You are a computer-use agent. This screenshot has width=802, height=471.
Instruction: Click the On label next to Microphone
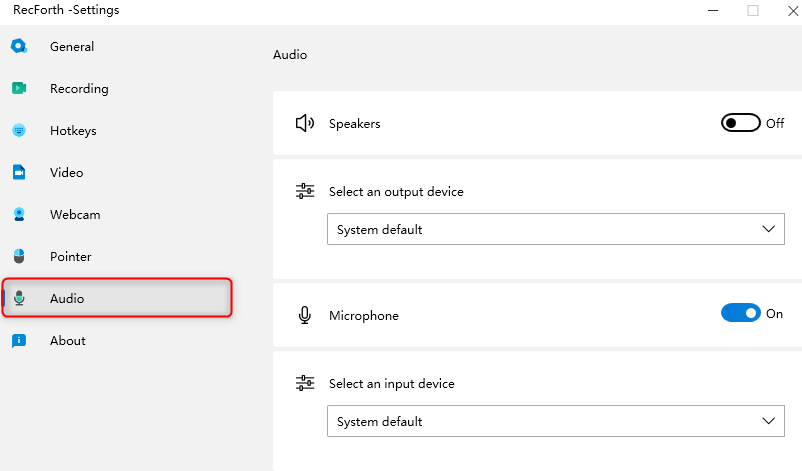(774, 313)
